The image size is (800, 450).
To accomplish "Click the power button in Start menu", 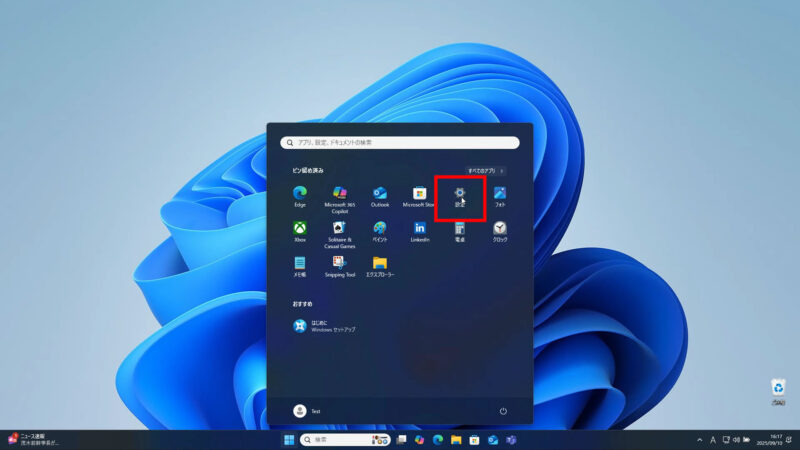I will pyautogui.click(x=503, y=411).
